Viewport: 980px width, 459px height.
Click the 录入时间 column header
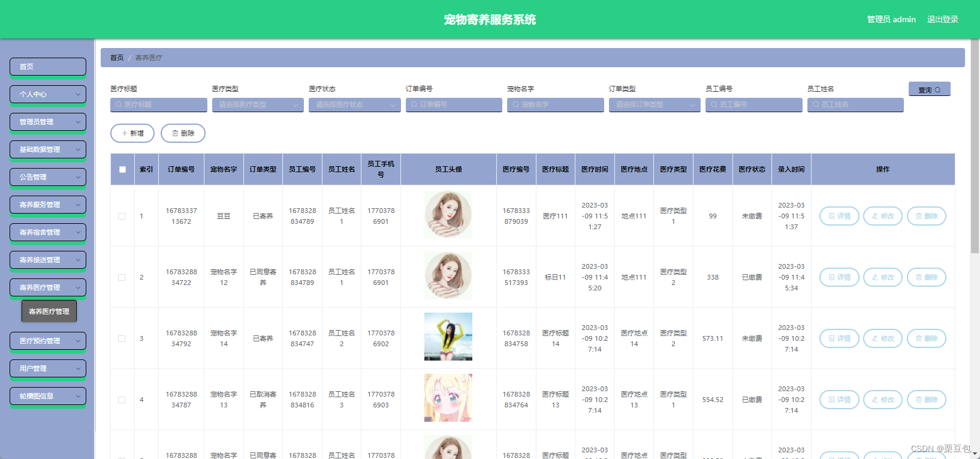point(791,169)
